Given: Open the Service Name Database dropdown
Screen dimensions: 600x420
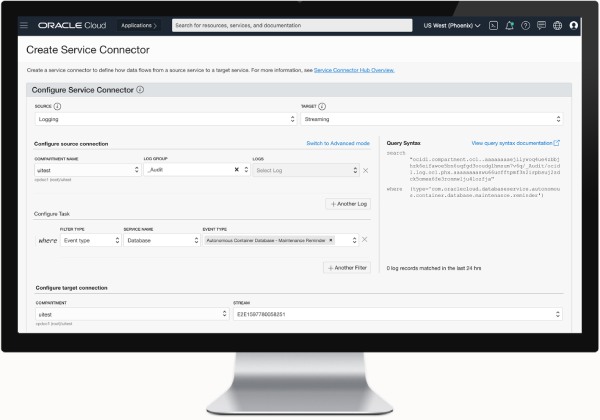Looking at the screenshot, I should click(x=162, y=240).
